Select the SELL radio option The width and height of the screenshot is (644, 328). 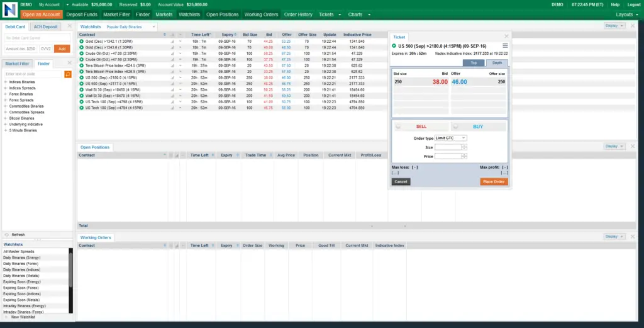[x=398, y=127]
